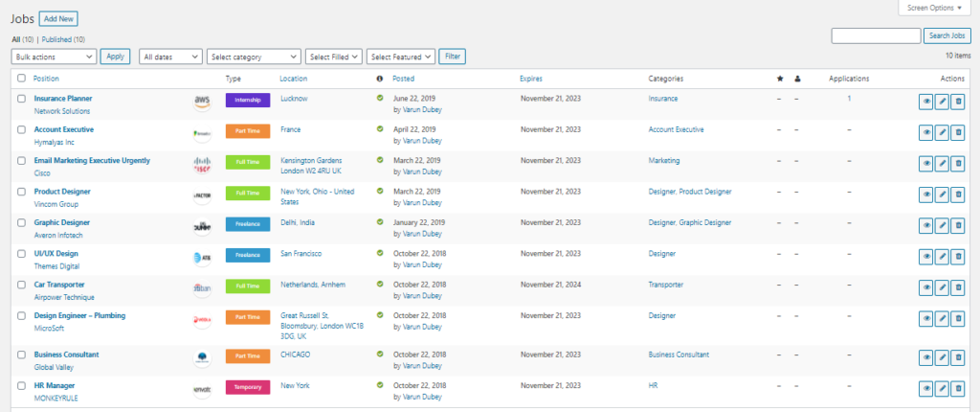Show All (10) jobs view
980x412 pixels.
click(23, 39)
